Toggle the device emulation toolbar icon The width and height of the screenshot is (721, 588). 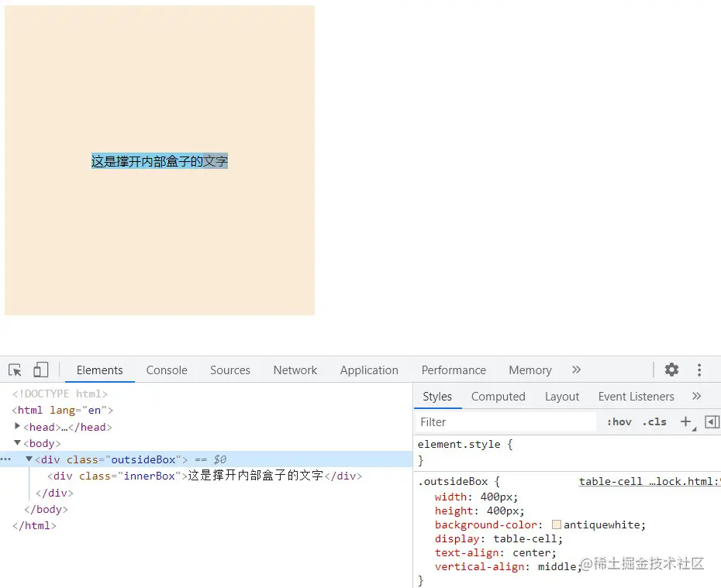click(41, 370)
